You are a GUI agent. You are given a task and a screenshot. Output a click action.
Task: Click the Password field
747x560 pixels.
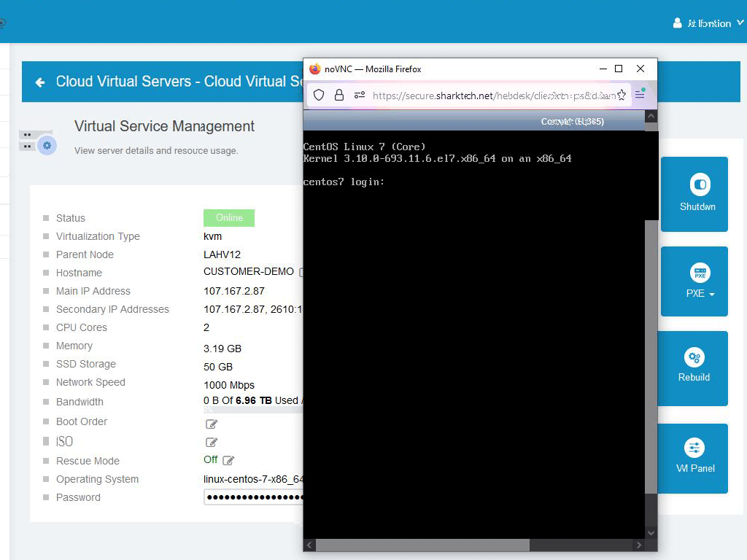click(x=253, y=497)
